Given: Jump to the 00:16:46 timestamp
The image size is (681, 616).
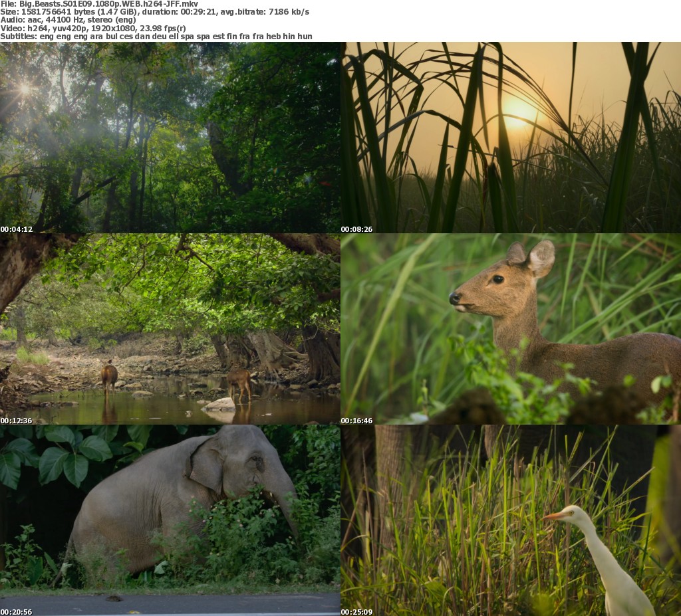Looking at the screenshot, I should pyautogui.click(x=357, y=421).
